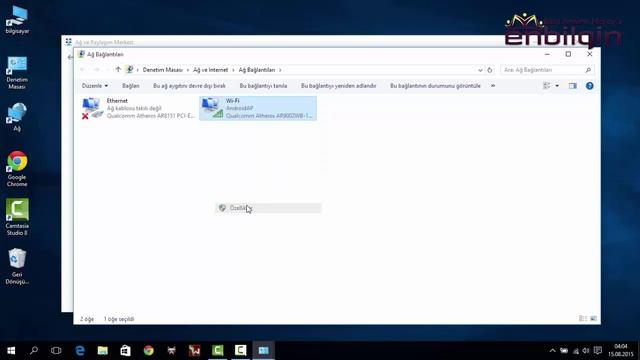Viewport: 640px width, 360px height.
Task: Launch the Camtasia Studio 8 desktop shortcut
Action: 17,217
